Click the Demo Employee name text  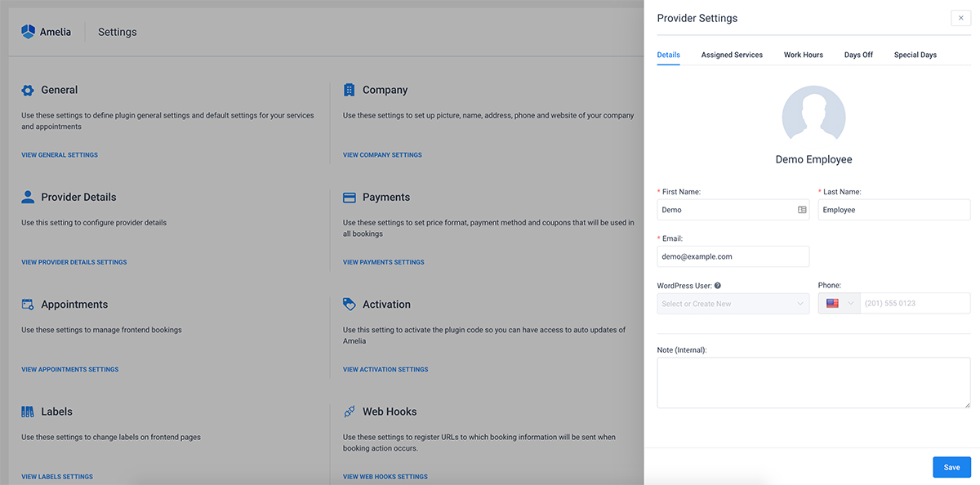tap(813, 160)
